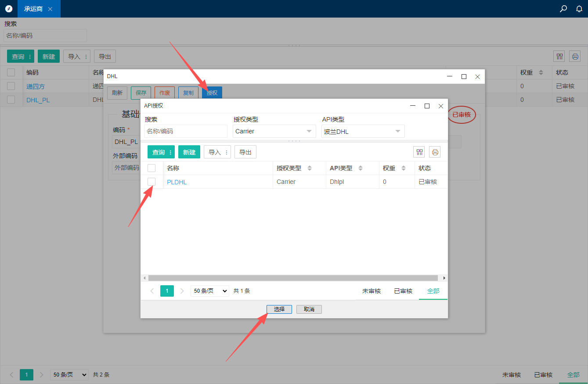Expand the 授权类型 Carrier dropdown

274,131
